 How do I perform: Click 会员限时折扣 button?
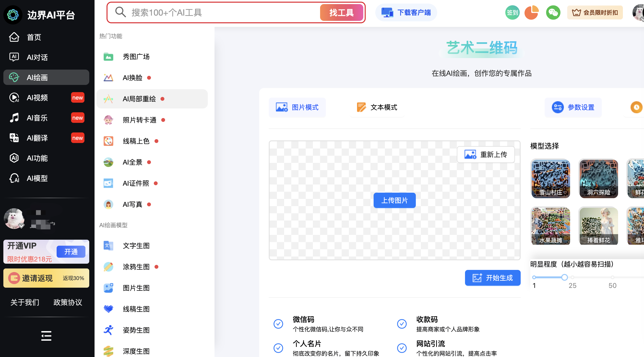point(595,12)
